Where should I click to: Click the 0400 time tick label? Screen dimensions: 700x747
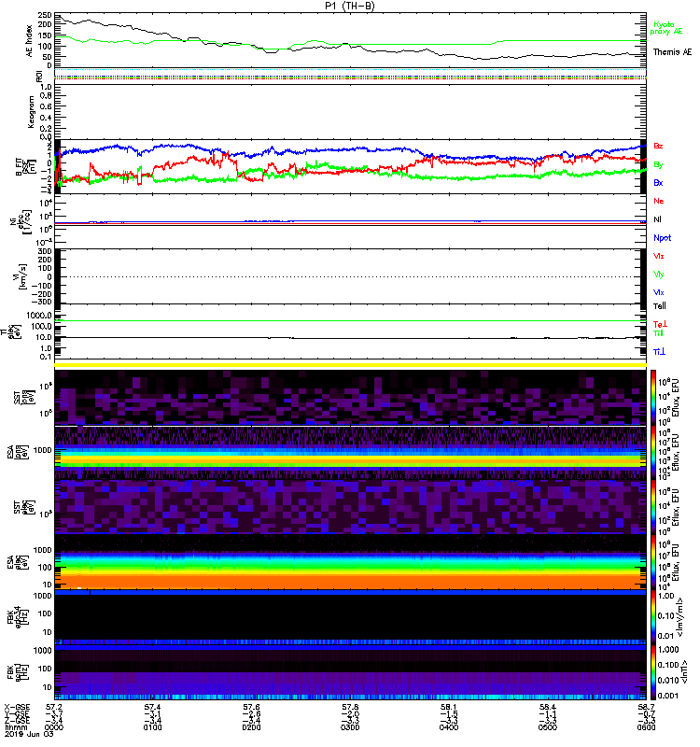click(449, 727)
